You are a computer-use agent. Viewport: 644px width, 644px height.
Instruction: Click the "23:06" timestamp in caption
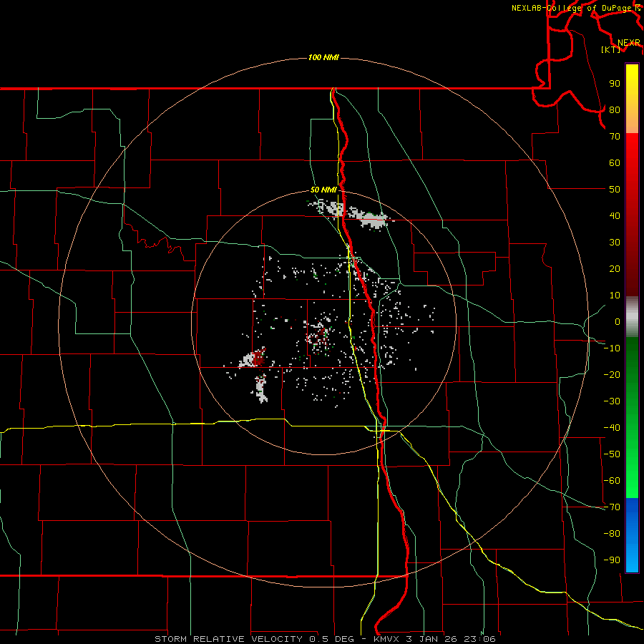(x=479, y=639)
